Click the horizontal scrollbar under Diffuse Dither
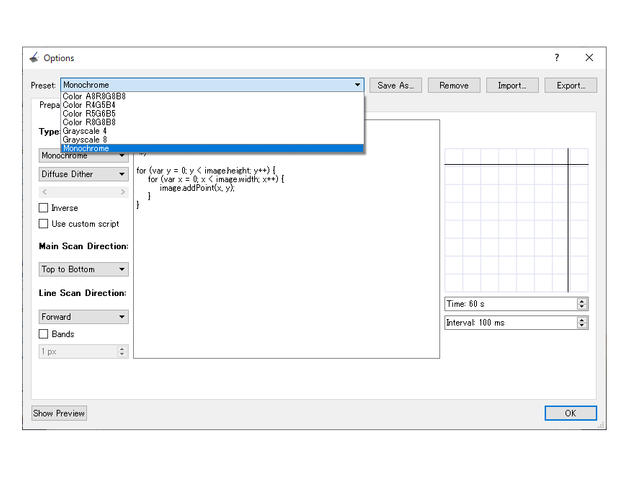The width and height of the screenshot is (640, 480). tap(83, 192)
